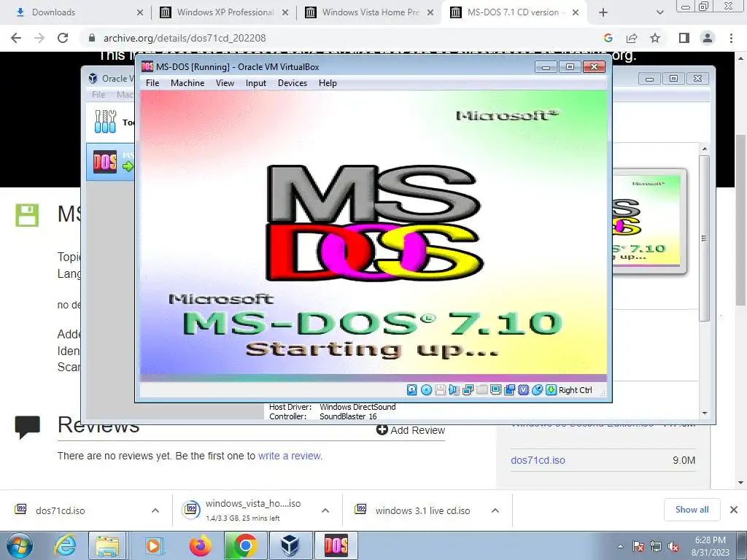
Task: Close the Windows Vista Home Pre tab
Action: (x=430, y=12)
